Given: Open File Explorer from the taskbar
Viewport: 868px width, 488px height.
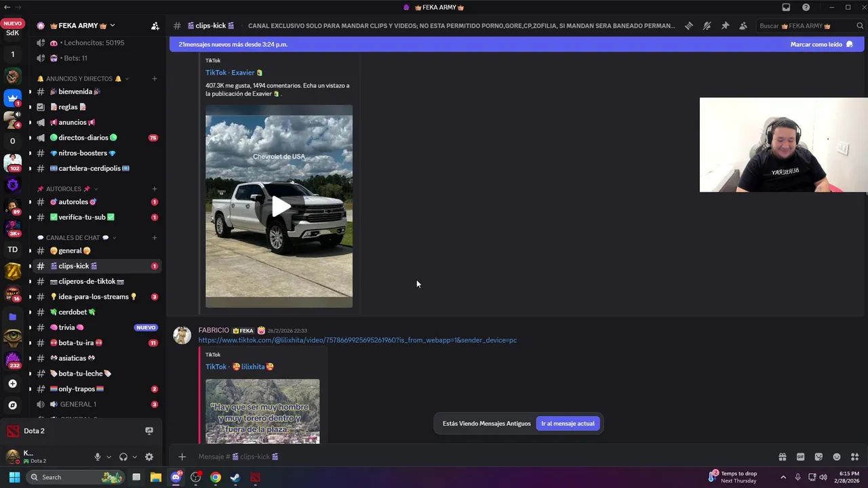Looking at the screenshot, I should [x=155, y=477].
